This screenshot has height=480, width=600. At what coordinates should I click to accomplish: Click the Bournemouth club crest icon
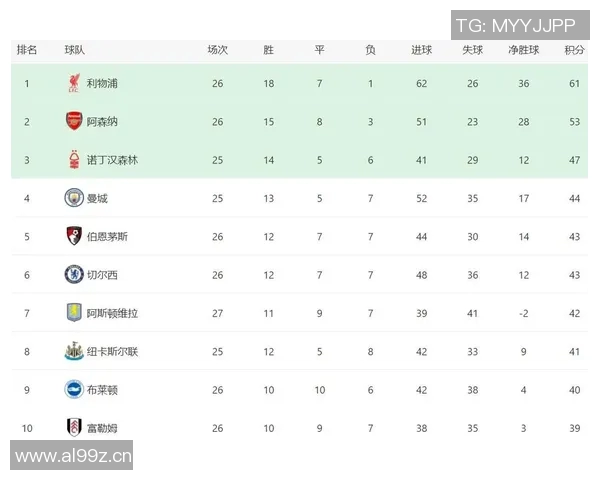point(73,237)
